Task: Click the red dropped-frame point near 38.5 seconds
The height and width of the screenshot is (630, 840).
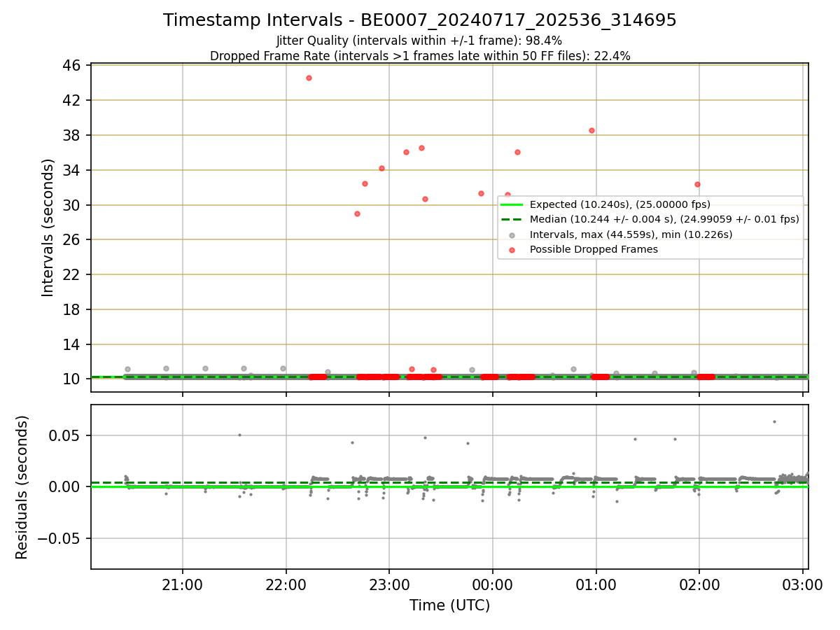Action: coord(591,130)
